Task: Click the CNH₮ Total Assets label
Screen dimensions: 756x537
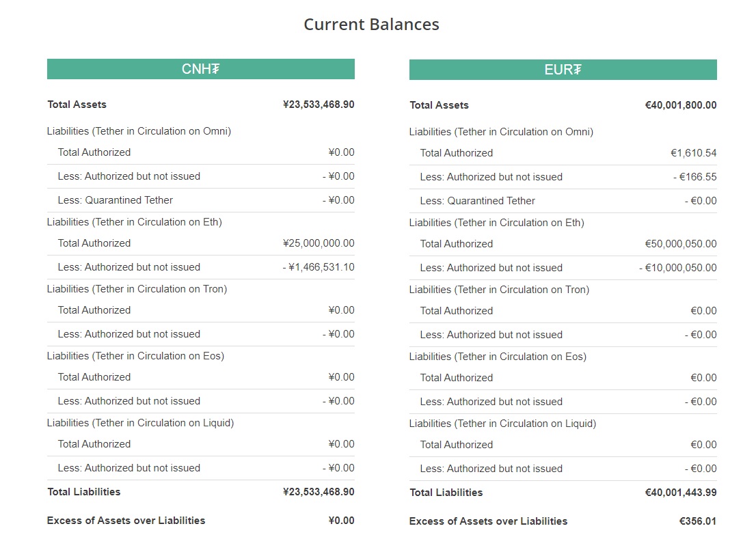Action: 77,105
